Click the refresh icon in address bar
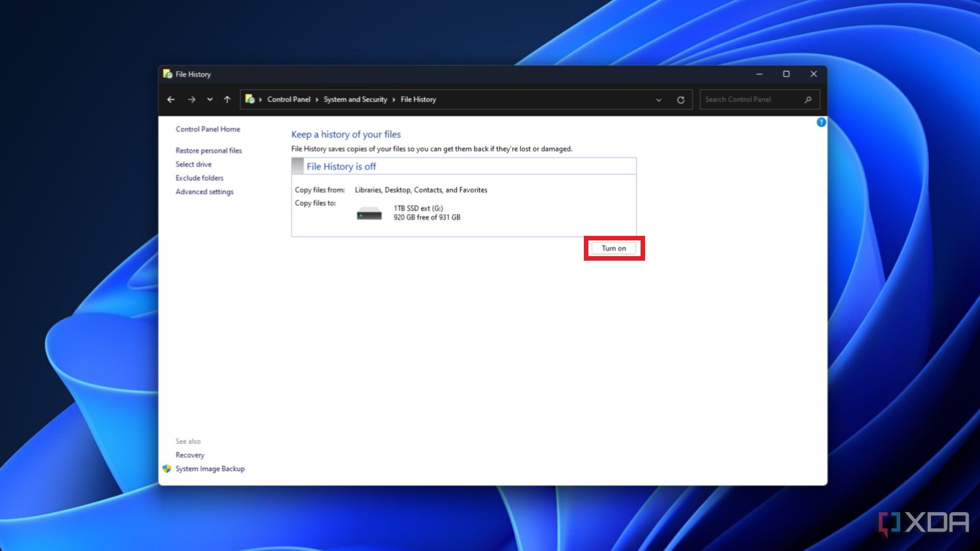The height and width of the screenshot is (551, 980). (x=681, y=99)
